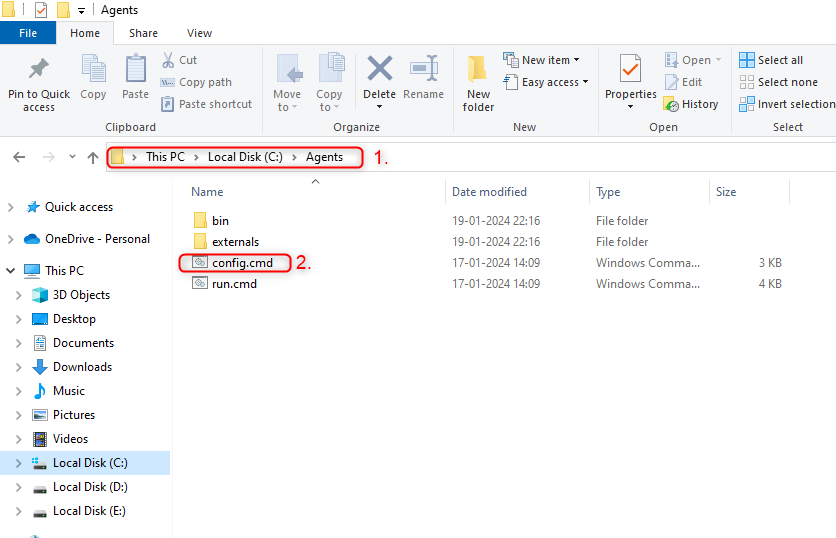
Task: Click the Back navigation arrow
Action: pos(19,157)
